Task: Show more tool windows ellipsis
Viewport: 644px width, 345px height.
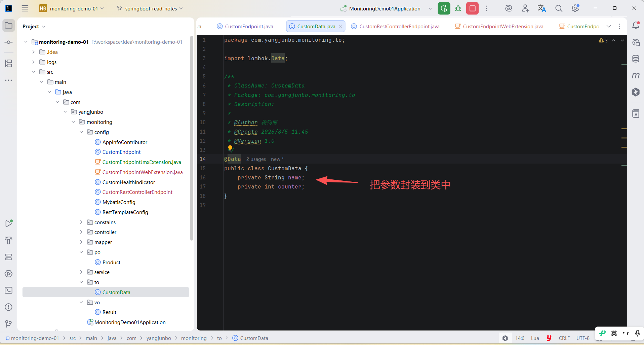Action: (9, 80)
